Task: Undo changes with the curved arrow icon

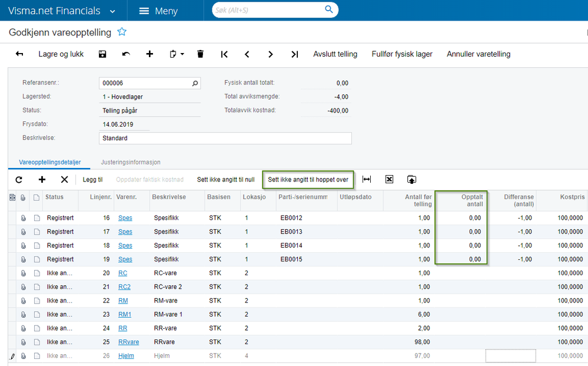Action: tap(126, 54)
